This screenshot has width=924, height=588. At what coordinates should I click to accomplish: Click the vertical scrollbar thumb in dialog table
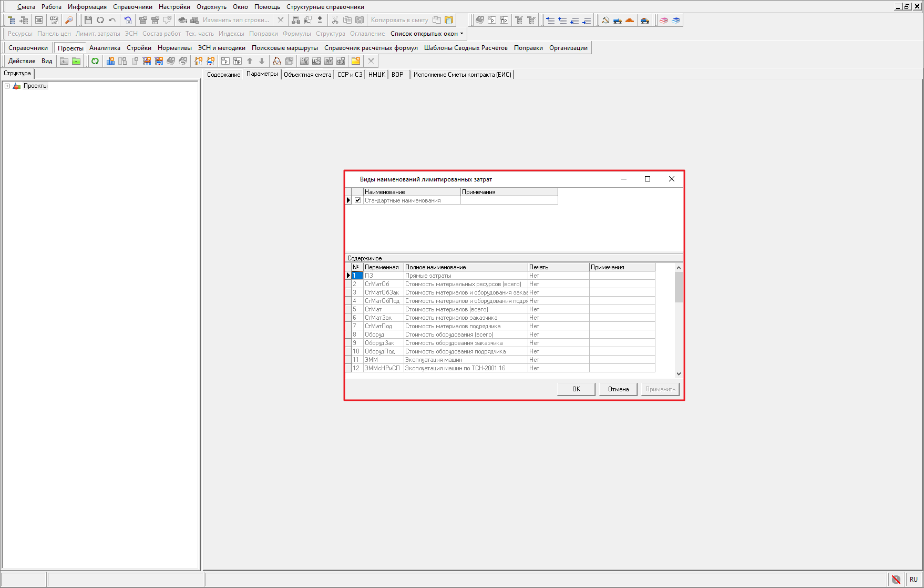tap(679, 287)
